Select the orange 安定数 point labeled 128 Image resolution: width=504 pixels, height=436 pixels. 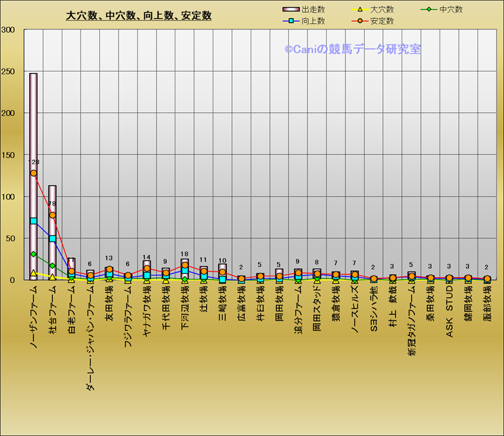pos(34,173)
